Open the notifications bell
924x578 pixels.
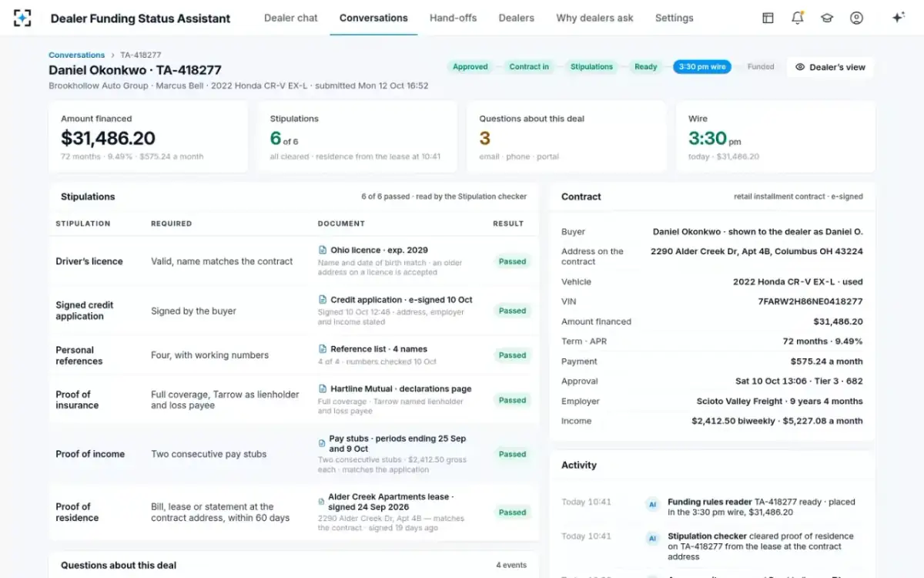coord(798,18)
